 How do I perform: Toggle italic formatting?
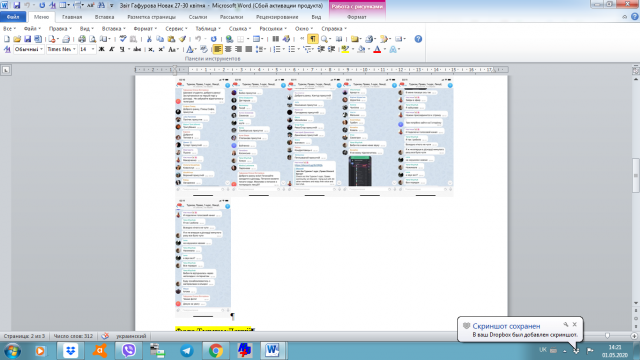(111, 49)
